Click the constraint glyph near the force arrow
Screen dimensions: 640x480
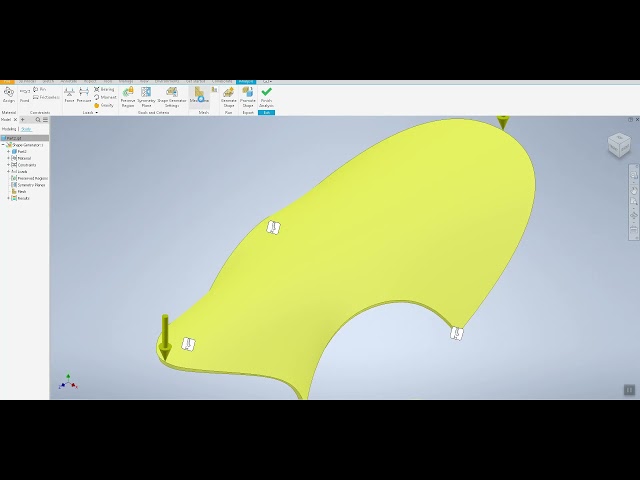click(x=188, y=344)
